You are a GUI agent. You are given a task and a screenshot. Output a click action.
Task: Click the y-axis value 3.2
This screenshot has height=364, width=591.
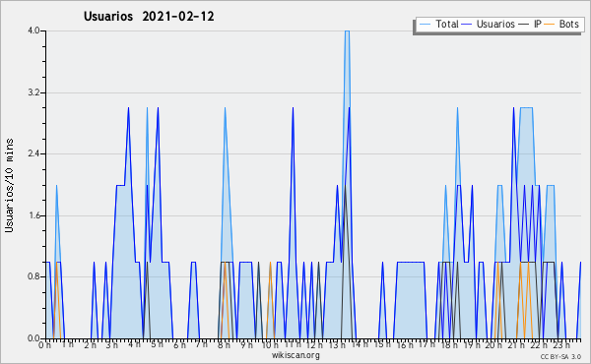click(33, 92)
